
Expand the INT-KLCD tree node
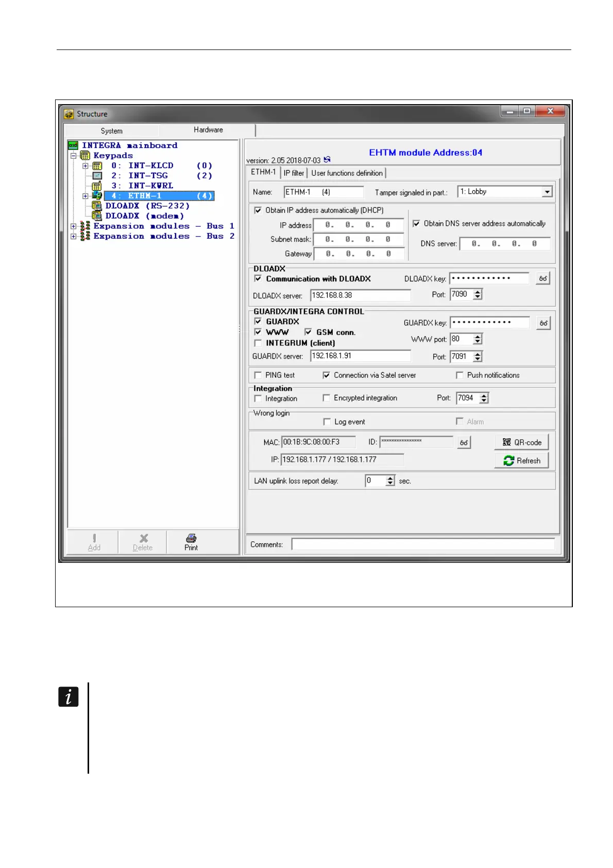click(x=86, y=166)
